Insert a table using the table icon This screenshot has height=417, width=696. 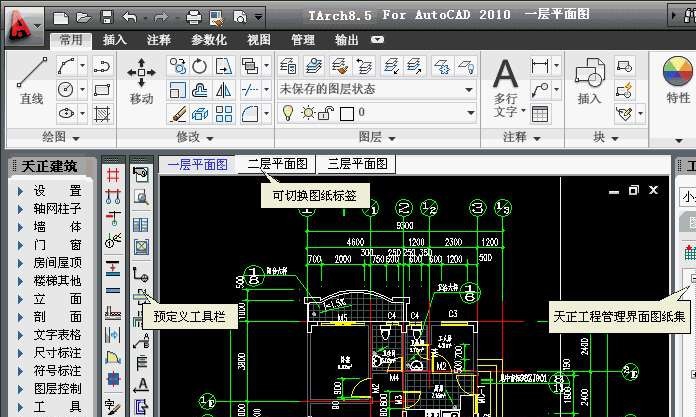pos(540,114)
